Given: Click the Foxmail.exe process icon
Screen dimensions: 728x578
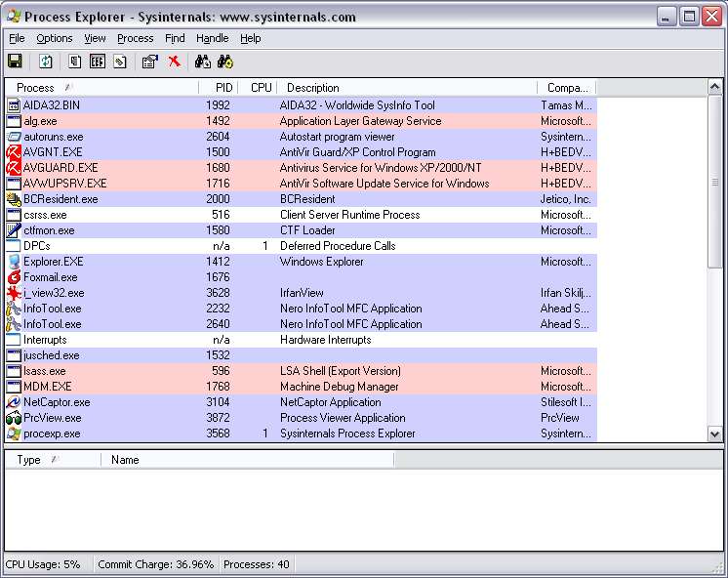Looking at the screenshot, I should tap(14, 277).
